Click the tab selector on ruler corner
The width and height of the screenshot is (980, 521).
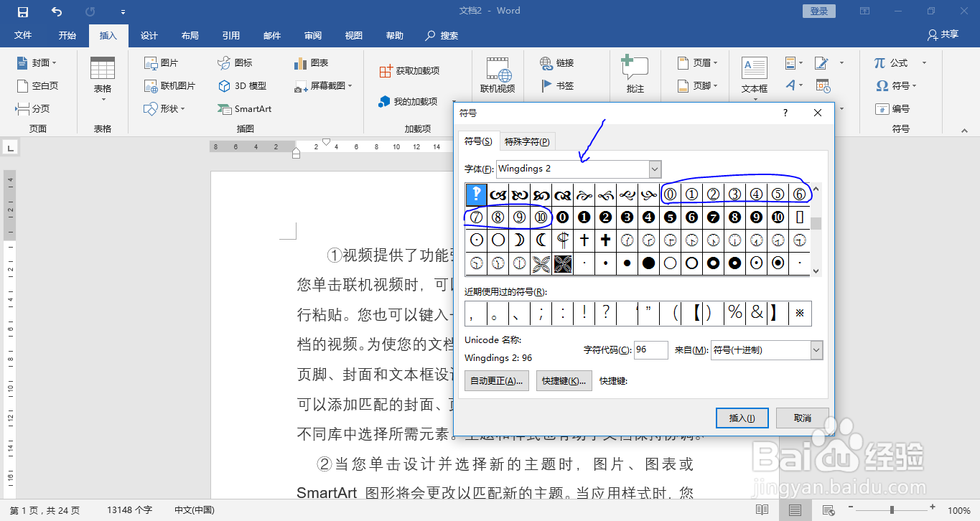(x=10, y=148)
